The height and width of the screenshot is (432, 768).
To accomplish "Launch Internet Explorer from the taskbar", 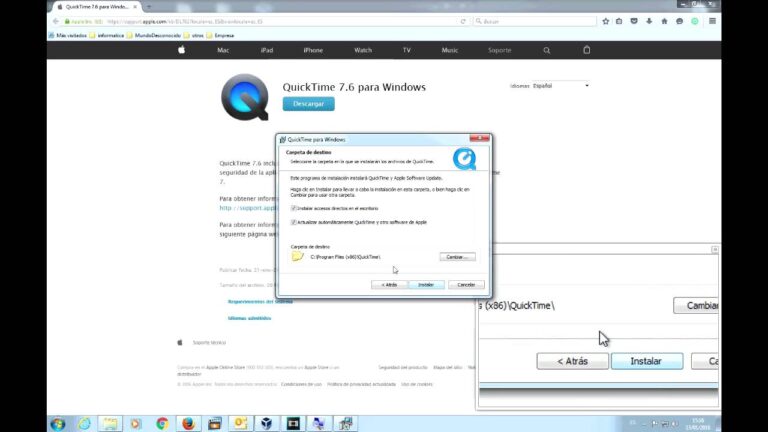I will [84, 424].
